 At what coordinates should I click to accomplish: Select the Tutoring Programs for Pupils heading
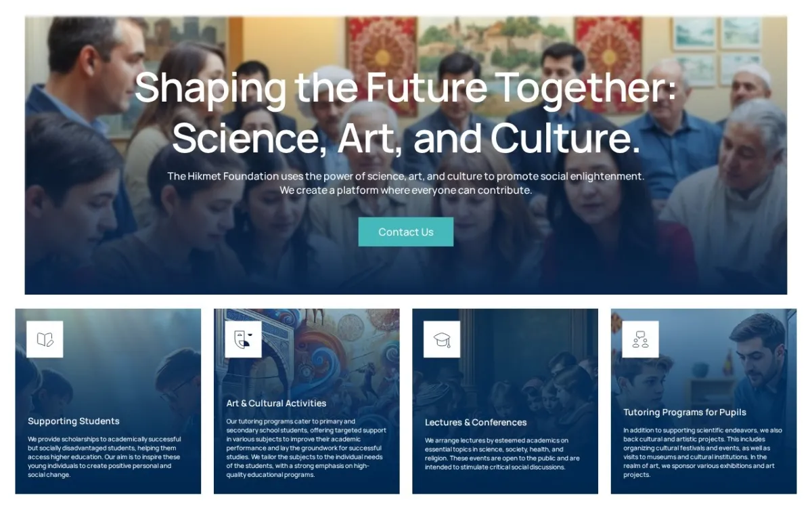(685, 412)
